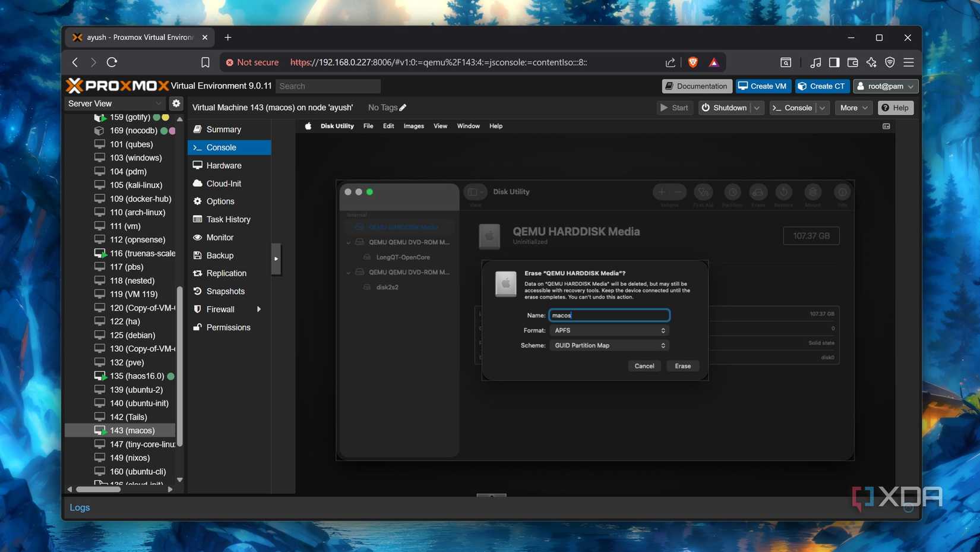Click the Disk Utility sidebar View icon
Image resolution: width=980 pixels, height=552 pixels.
[475, 192]
